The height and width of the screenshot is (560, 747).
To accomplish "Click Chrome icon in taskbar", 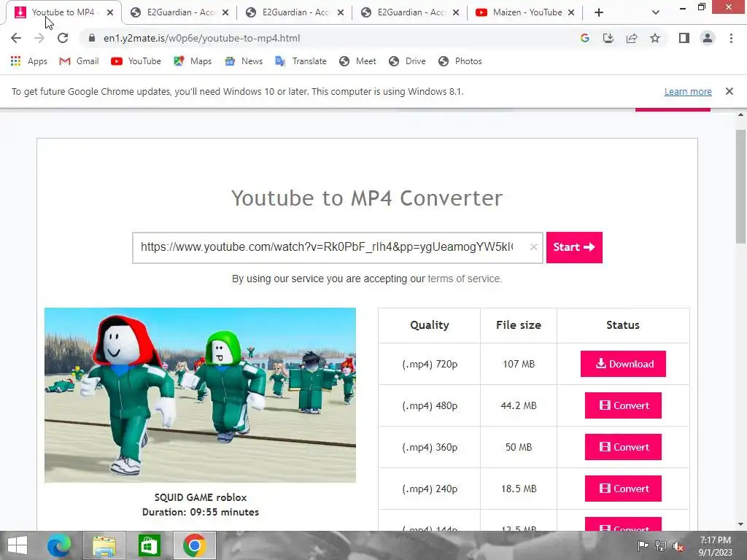I will 194,545.
